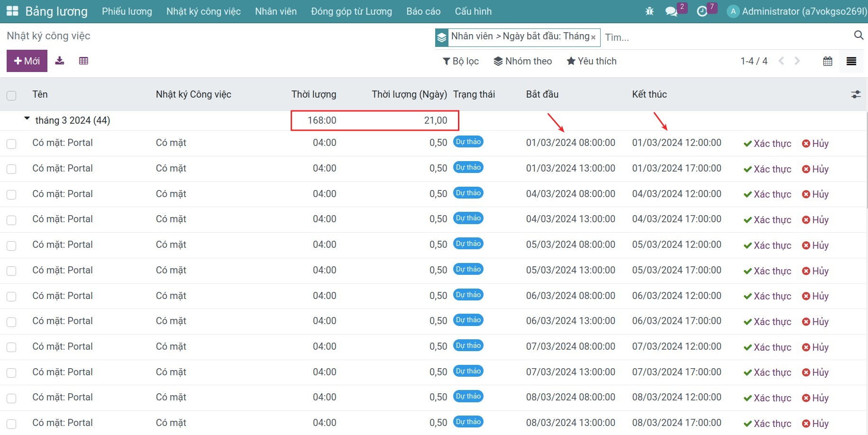Screen dimensions: 868x435
Task: Click the download export icon
Action: 60,61
